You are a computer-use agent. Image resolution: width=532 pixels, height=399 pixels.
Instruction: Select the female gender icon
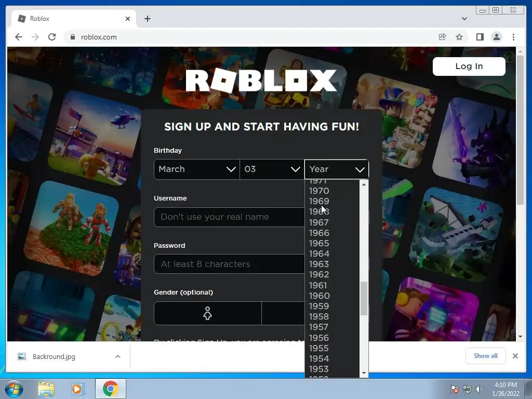click(x=208, y=313)
